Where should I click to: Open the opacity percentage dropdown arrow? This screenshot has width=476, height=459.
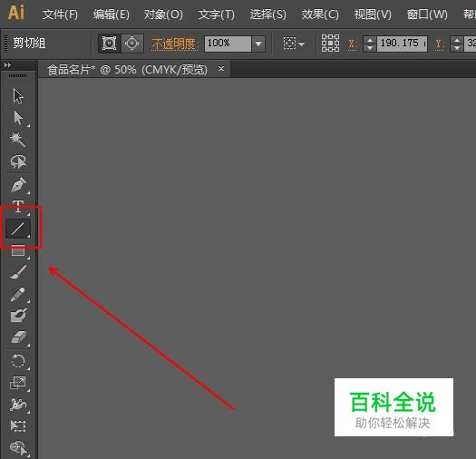click(258, 44)
